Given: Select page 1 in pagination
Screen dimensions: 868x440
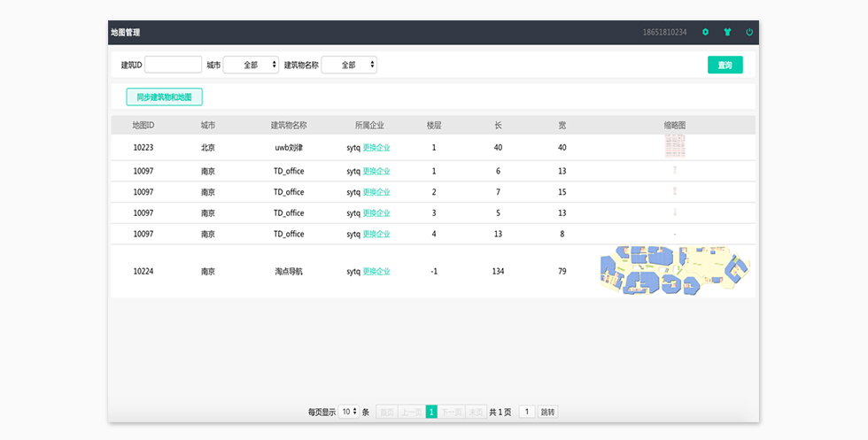Looking at the screenshot, I should click(x=431, y=412).
